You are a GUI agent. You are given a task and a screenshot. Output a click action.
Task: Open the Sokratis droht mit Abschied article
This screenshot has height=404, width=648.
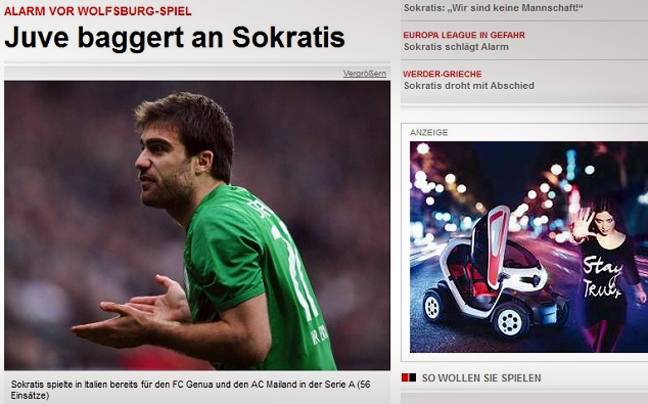(469, 86)
